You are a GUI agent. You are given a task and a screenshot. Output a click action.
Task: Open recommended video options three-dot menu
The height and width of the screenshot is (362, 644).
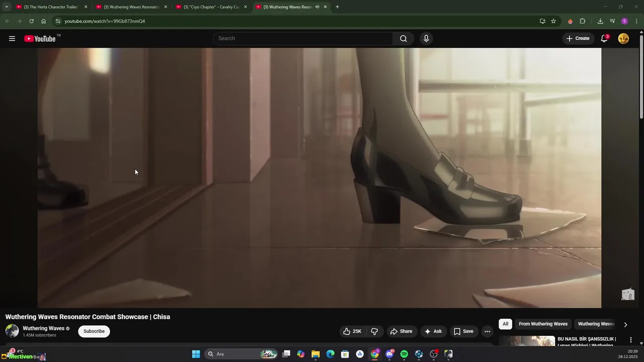(x=631, y=340)
